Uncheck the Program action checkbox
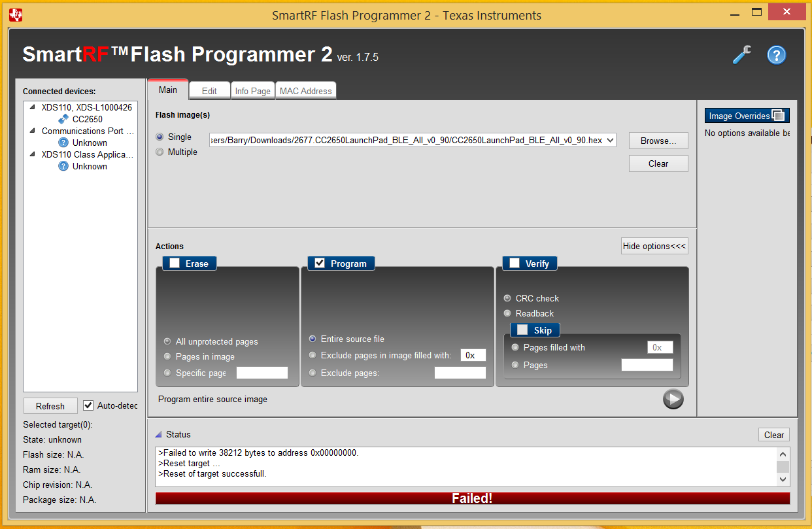Screen dimensions: 812x529 [320, 263]
